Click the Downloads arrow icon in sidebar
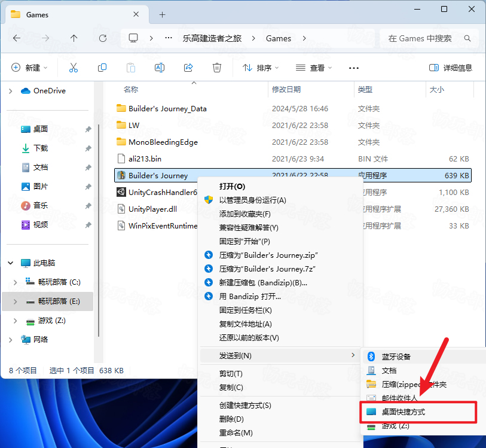This screenshot has height=448, width=486. 26,148
